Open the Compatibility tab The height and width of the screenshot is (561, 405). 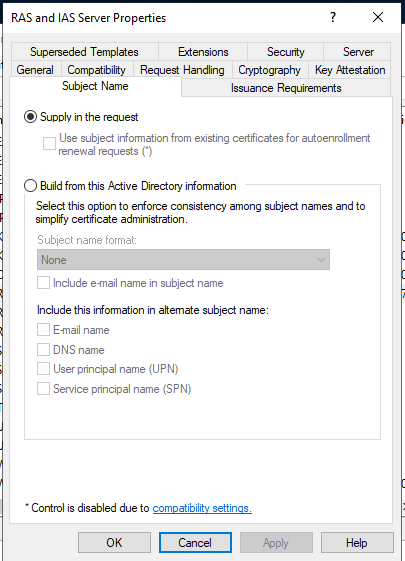pyautogui.click(x=97, y=70)
